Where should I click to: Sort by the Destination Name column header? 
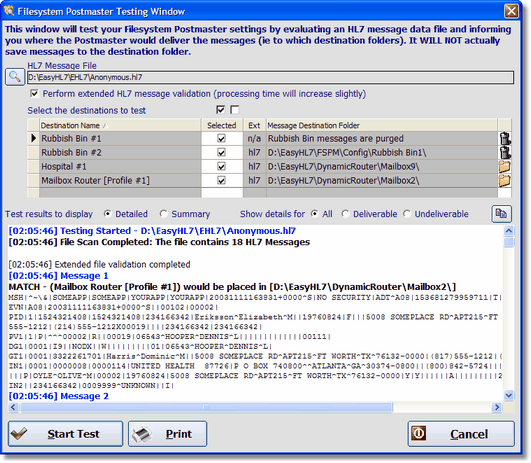[x=120, y=125]
